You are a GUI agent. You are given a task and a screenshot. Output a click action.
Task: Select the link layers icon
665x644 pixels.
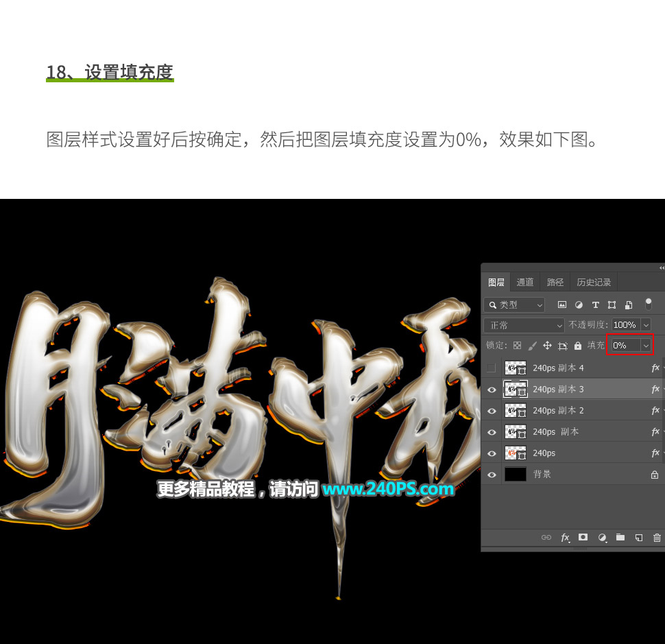click(x=546, y=537)
